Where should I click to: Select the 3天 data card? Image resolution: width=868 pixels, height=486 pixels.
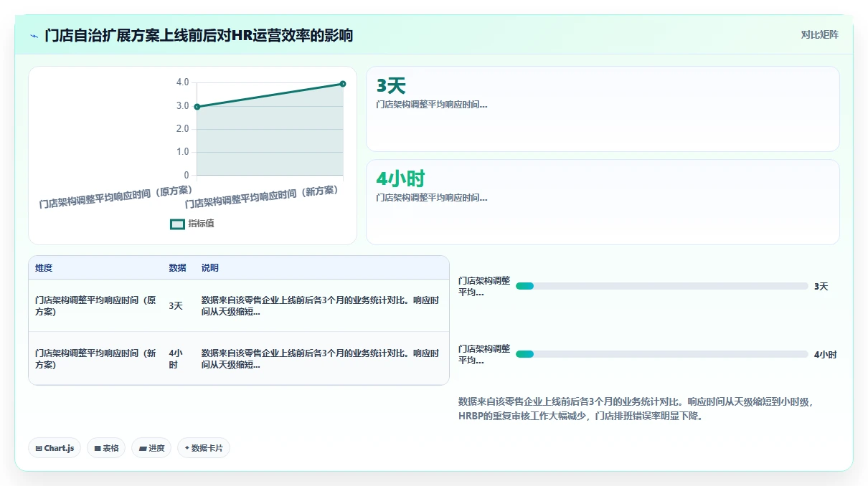pyautogui.click(x=603, y=109)
